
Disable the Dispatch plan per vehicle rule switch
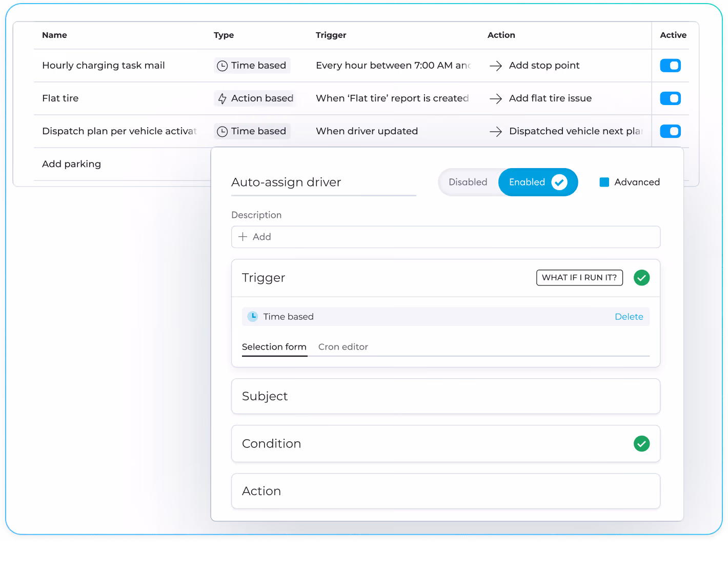point(670,131)
